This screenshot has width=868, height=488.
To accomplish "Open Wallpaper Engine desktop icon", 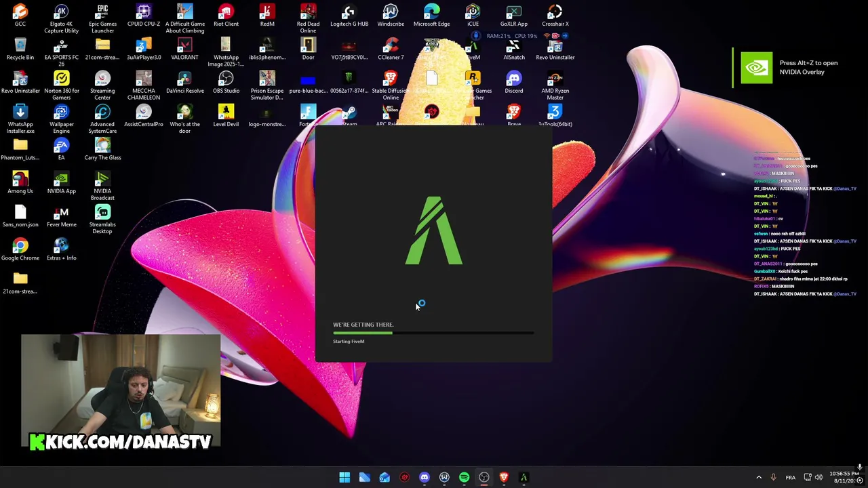I will [x=61, y=119].
